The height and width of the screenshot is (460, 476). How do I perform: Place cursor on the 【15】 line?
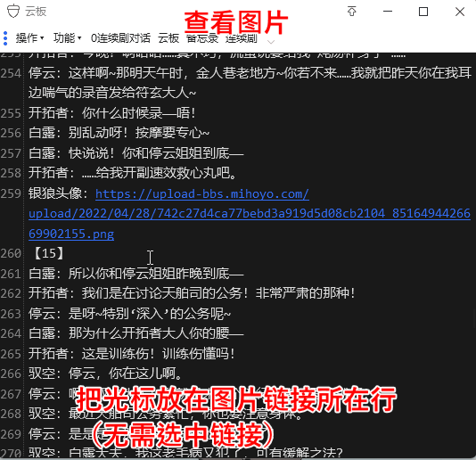49,253
